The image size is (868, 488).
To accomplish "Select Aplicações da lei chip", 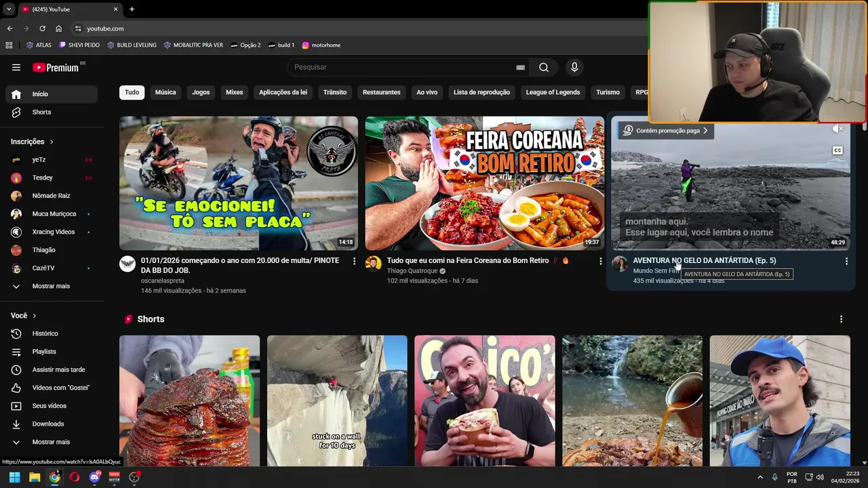I will point(283,92).
